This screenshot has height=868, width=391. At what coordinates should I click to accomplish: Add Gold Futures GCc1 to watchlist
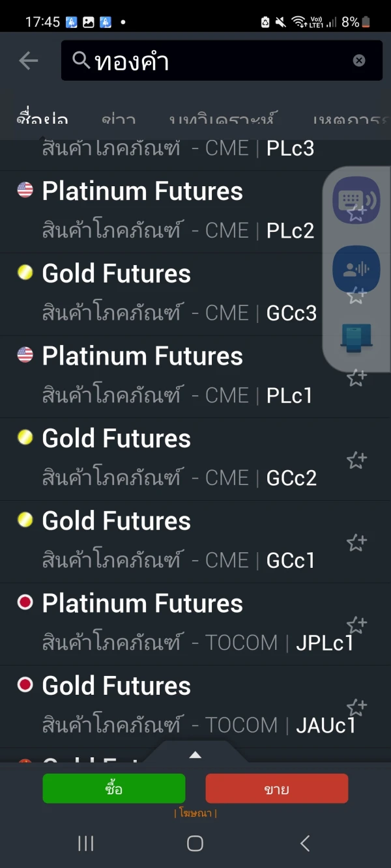coord(356,542)
